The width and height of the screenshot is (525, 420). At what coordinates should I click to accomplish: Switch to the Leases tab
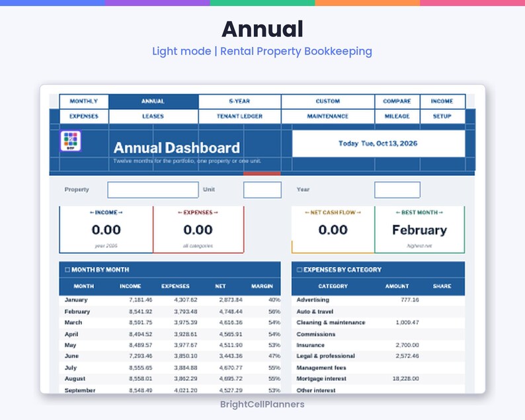153,116
